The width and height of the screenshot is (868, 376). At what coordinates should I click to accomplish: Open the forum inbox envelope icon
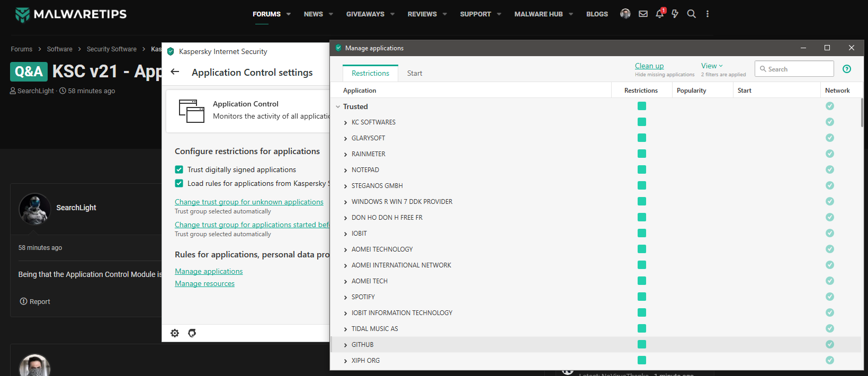[x=643, y=14]
